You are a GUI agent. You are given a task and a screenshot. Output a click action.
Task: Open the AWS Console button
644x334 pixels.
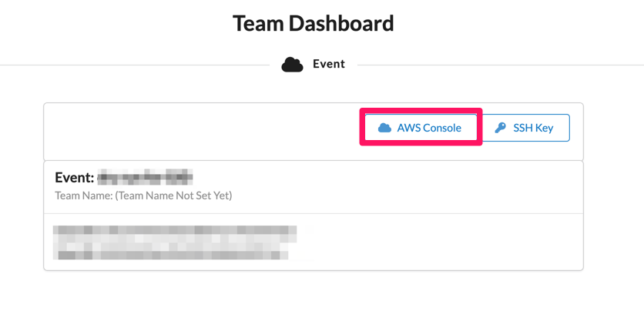pyautogui.click(x=421, y=128)
